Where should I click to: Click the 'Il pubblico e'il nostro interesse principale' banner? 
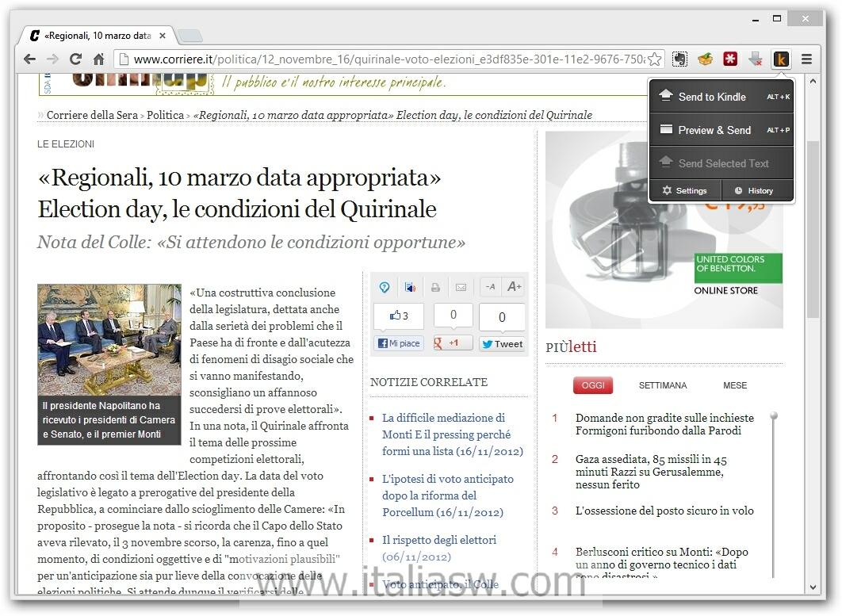tap(334, 82)
